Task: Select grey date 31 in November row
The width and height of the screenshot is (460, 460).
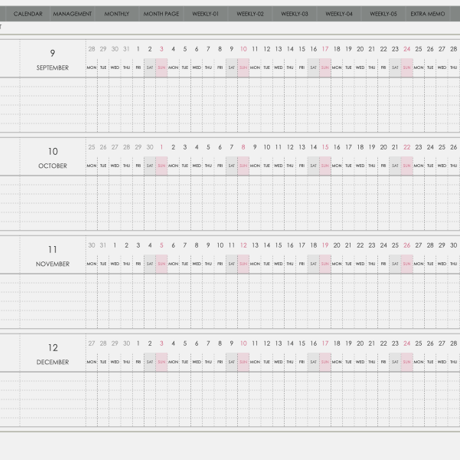Action: [x=103, y=245]
